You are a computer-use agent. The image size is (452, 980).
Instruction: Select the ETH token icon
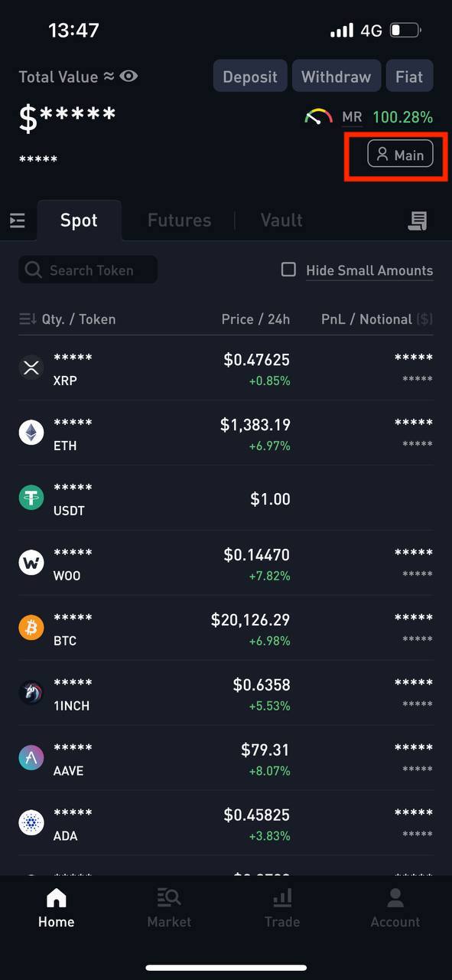point(31,433)
